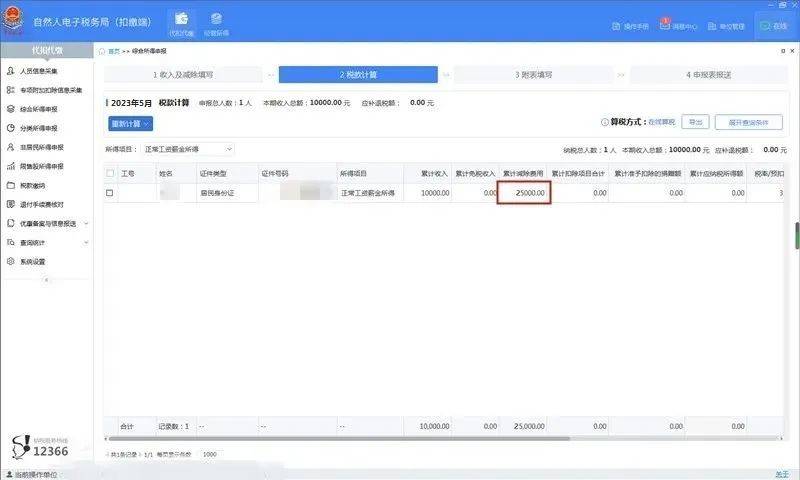Click the 在线 online status button
This screenshot has width=800, height=480.
[773, 27]
